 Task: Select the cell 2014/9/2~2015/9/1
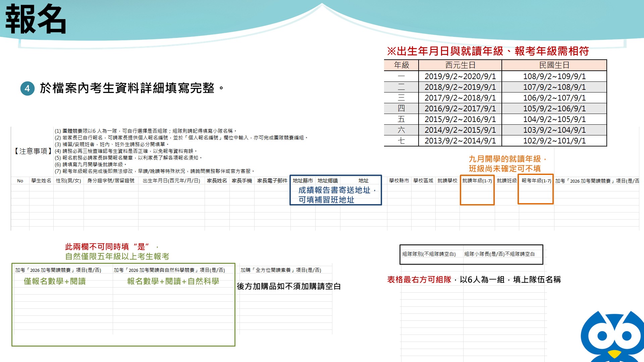click(x=460, y=130)
